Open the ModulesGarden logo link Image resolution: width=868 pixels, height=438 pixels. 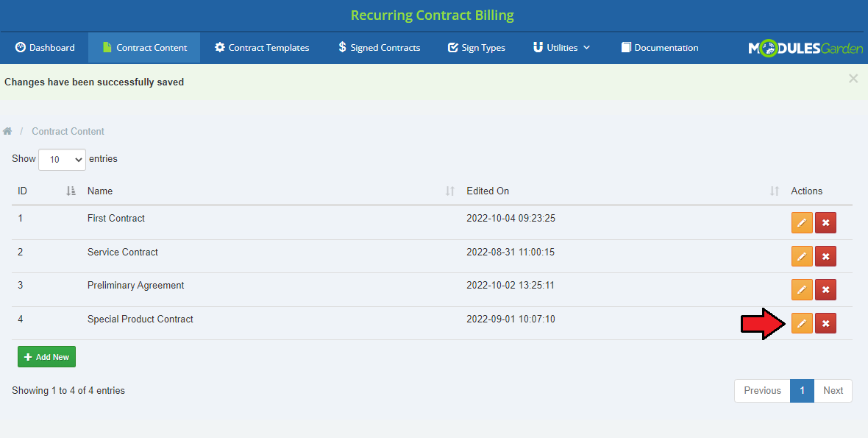(805, 48)
